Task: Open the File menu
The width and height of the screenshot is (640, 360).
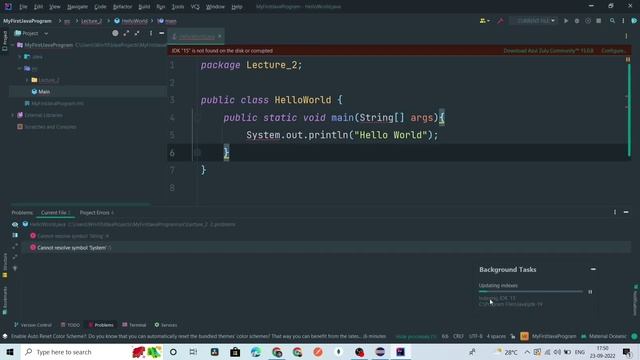Action: [x=23, y=7]
